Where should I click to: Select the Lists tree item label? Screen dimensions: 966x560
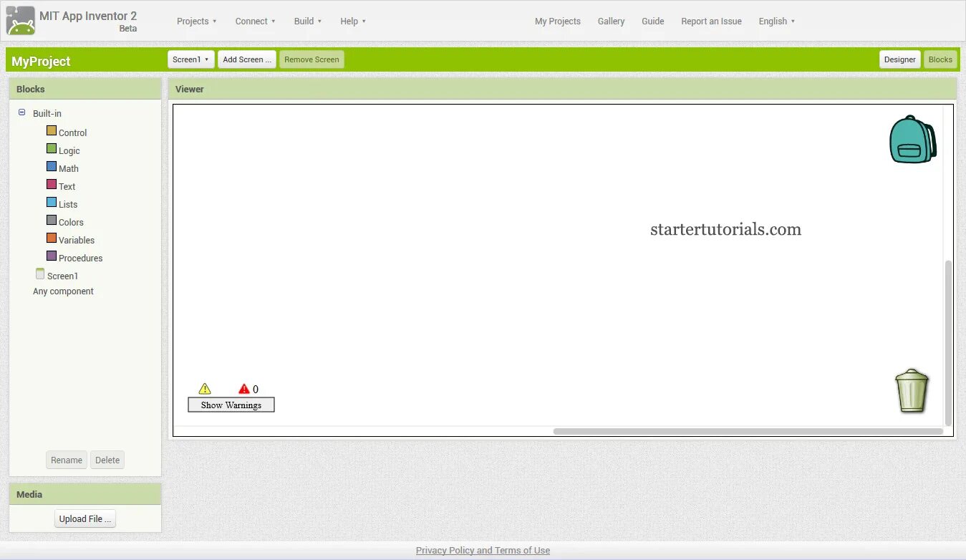(68, 204)
